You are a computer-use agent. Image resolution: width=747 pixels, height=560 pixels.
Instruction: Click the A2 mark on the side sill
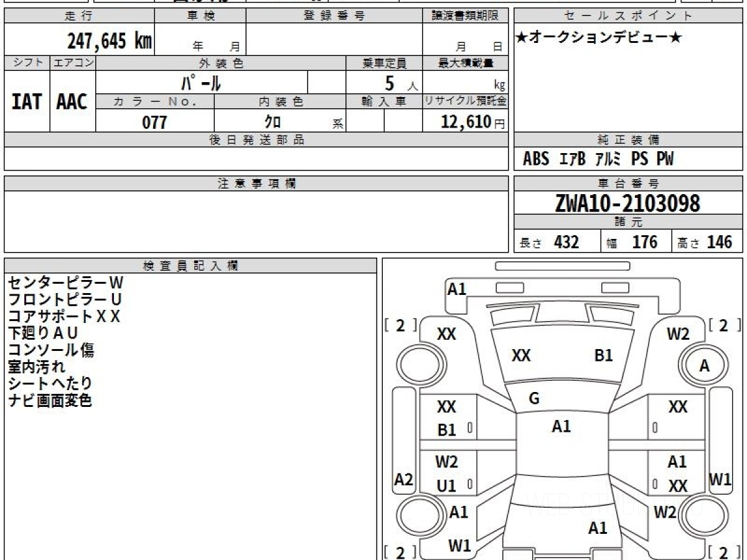[x=404, y=480]
